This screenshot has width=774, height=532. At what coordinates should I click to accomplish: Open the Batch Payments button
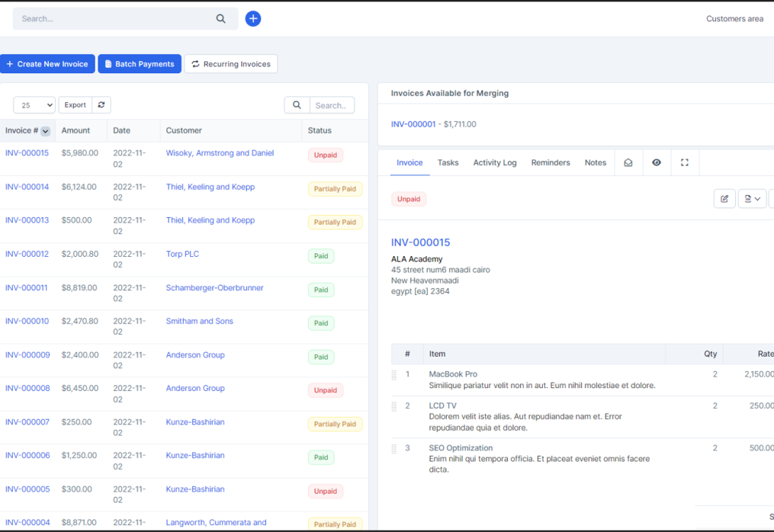(139, 63)
